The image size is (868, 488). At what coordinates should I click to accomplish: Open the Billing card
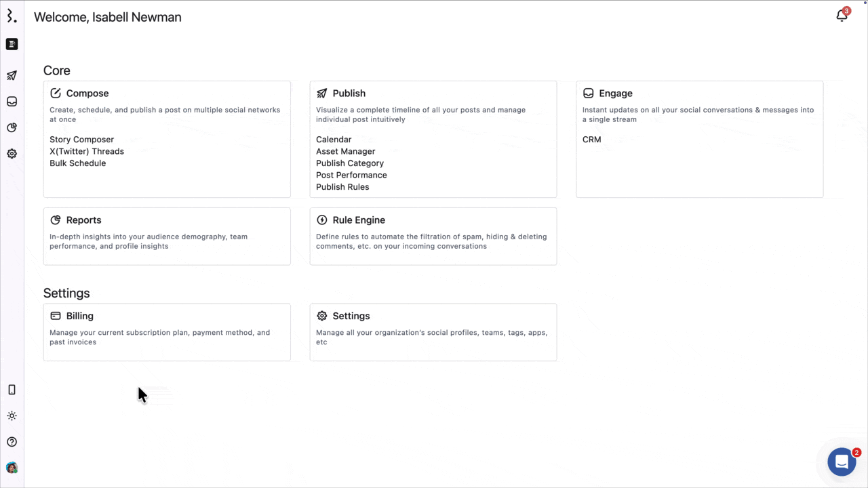coord(167,332)
